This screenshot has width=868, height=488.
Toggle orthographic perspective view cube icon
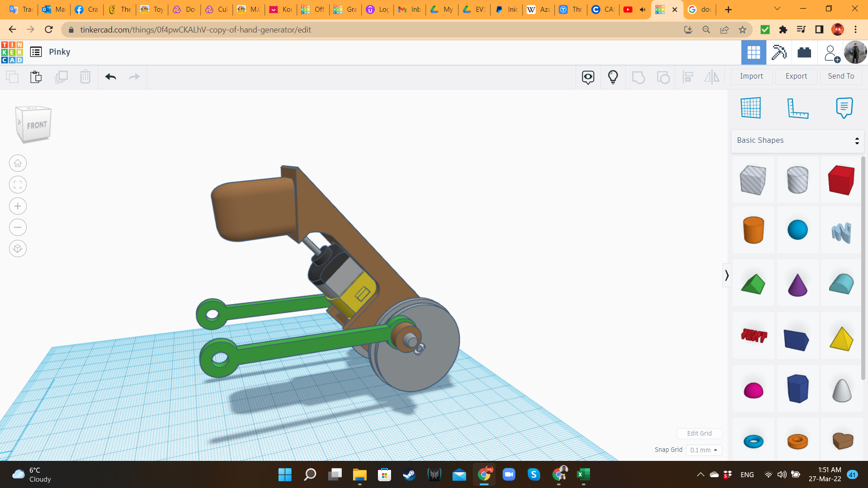pos(18,249)
